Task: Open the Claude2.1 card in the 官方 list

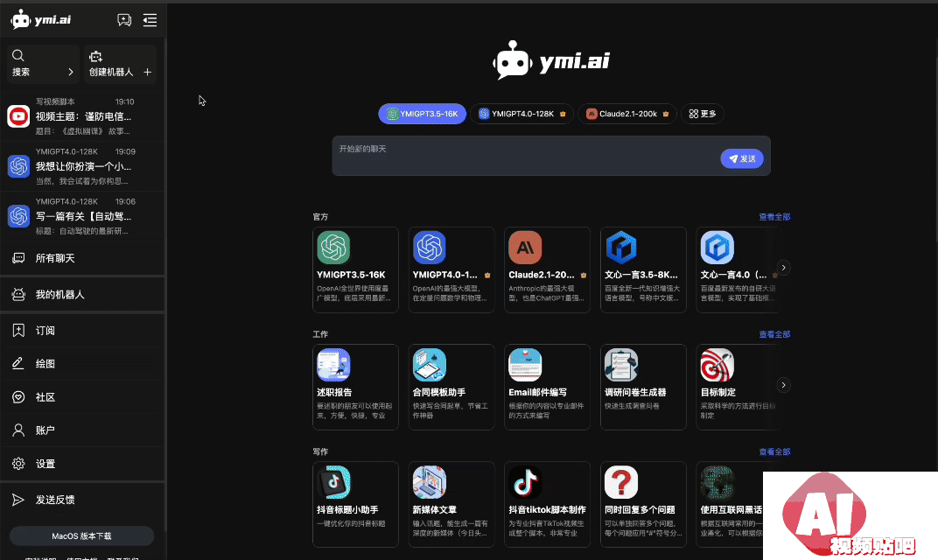Action: click(548, 269)
